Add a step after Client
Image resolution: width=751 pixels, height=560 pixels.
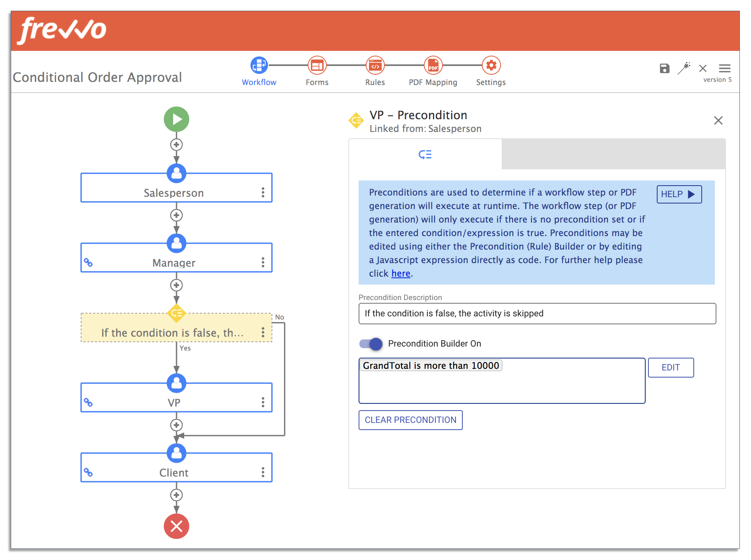pos(177,495)
